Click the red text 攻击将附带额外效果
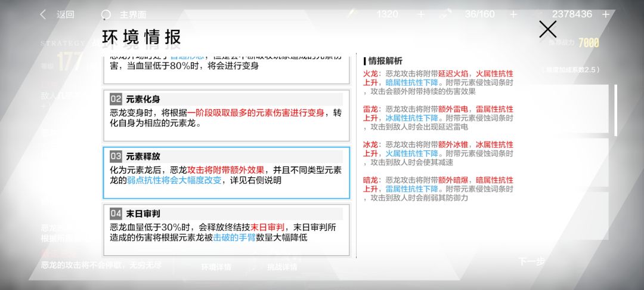The width and height of the screenshot is (644, 290). [225, 170]
